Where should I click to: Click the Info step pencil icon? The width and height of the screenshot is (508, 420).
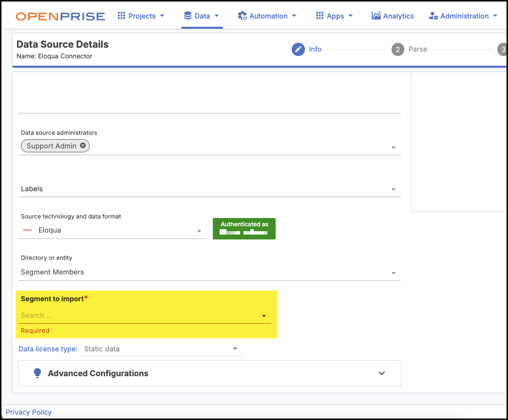pyautogui.click(x=298, y=49)
